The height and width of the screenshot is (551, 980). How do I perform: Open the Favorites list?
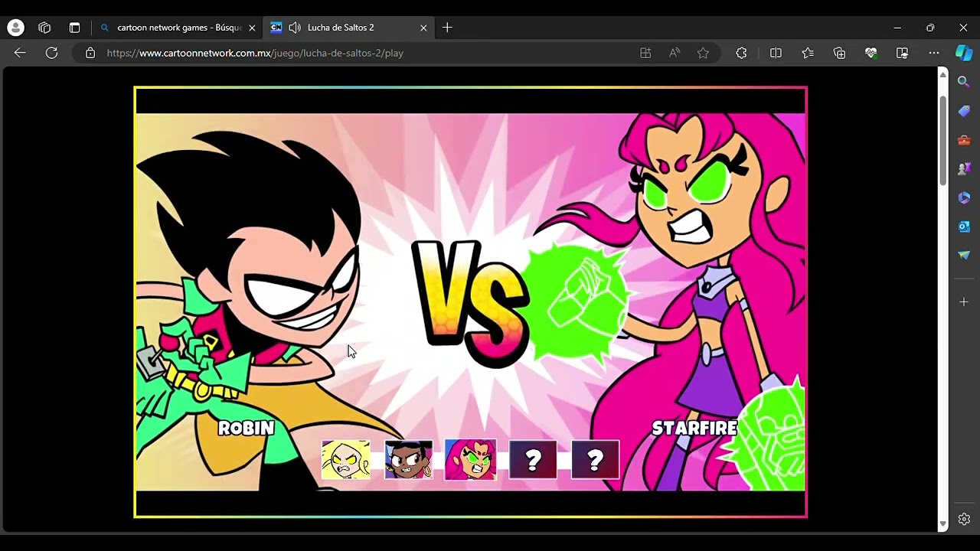click(808, 53)
